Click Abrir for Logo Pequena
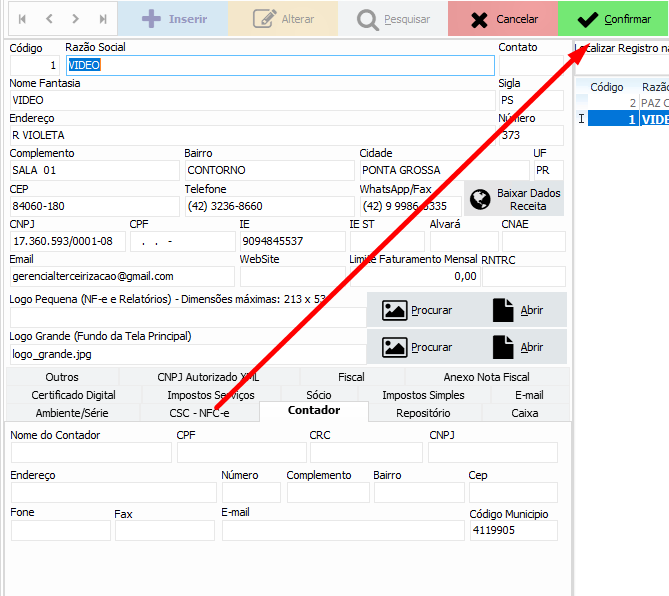 click(x=518, y=310)
